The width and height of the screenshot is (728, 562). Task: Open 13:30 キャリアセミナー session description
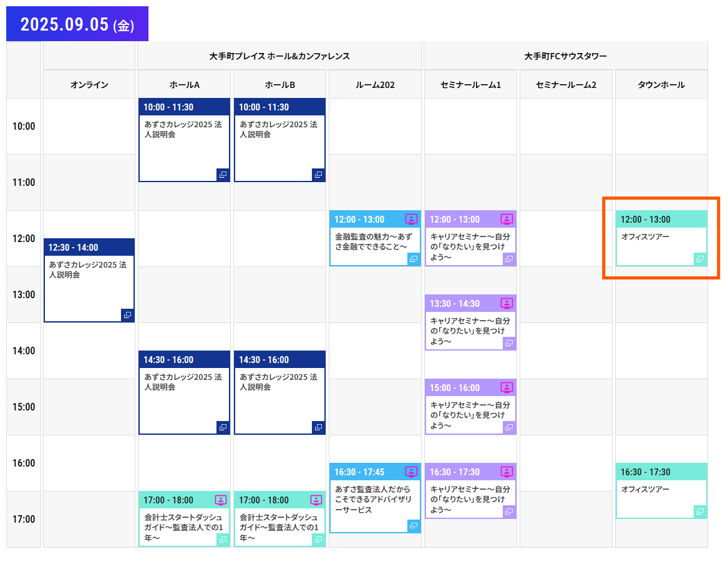470,331
